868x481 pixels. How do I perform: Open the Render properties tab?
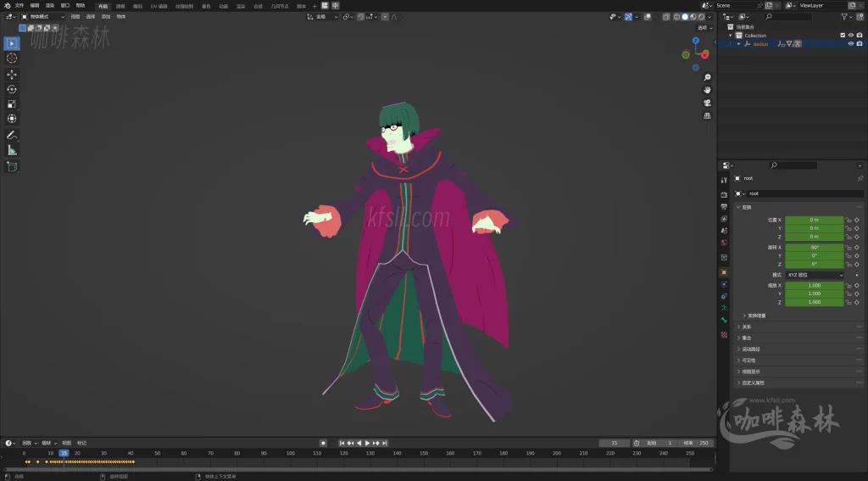(x=724, y=195)
